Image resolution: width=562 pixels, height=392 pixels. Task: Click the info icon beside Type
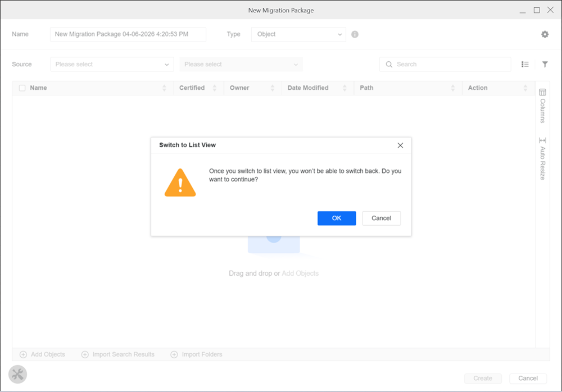[x=355, y=34]
